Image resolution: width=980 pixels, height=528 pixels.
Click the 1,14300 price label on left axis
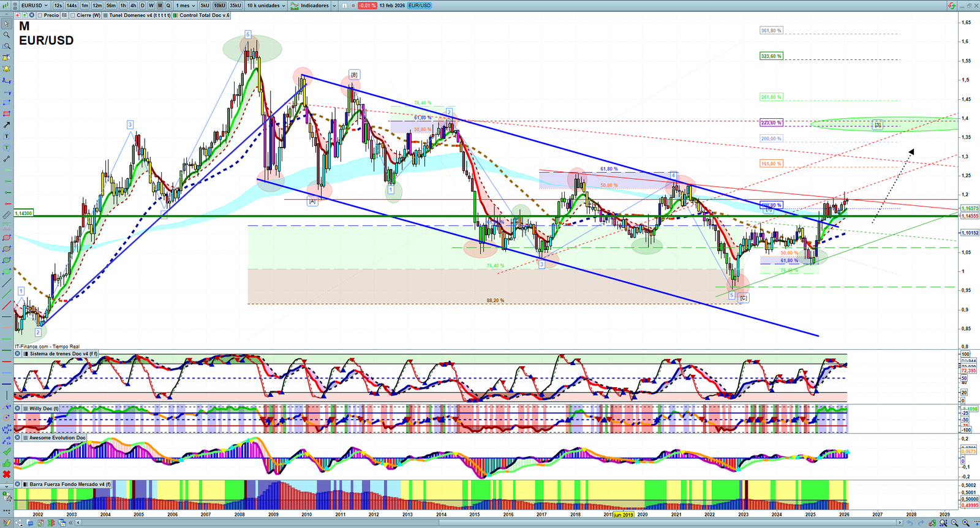23,213
